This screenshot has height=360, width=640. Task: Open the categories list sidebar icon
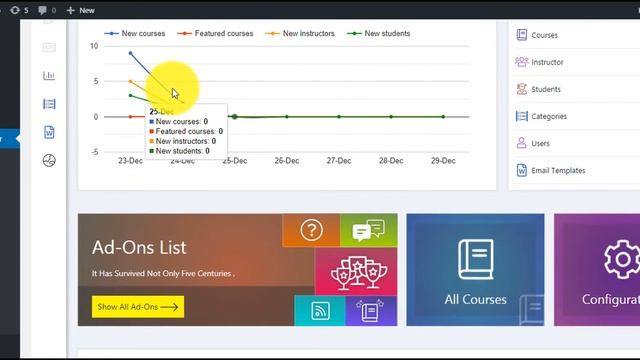click(49, 104)
